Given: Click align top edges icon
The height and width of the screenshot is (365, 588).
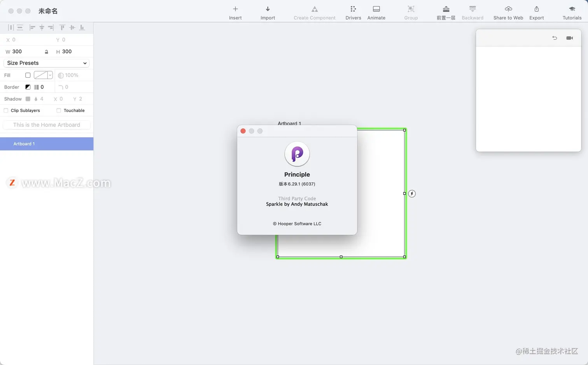Looking at the screenshot, I should (62, 27).
